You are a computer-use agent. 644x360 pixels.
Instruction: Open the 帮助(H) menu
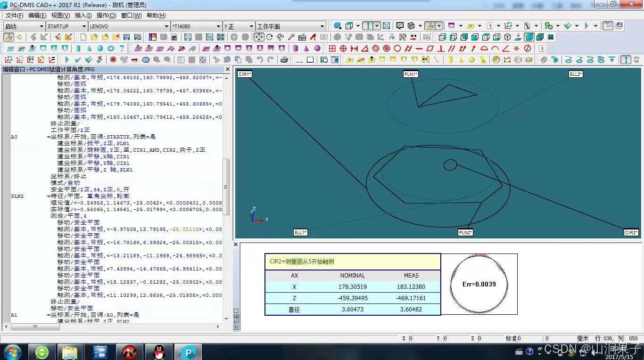click(156, 16)
